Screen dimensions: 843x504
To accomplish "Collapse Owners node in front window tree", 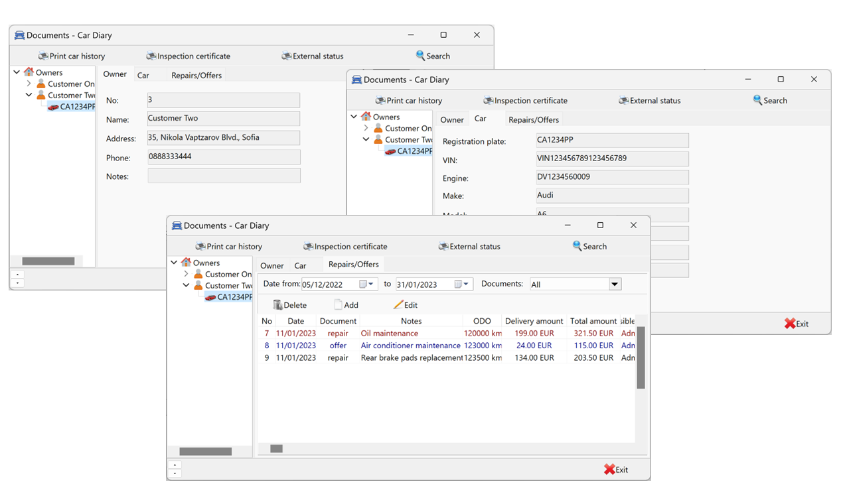I will [x=174, y=263].
